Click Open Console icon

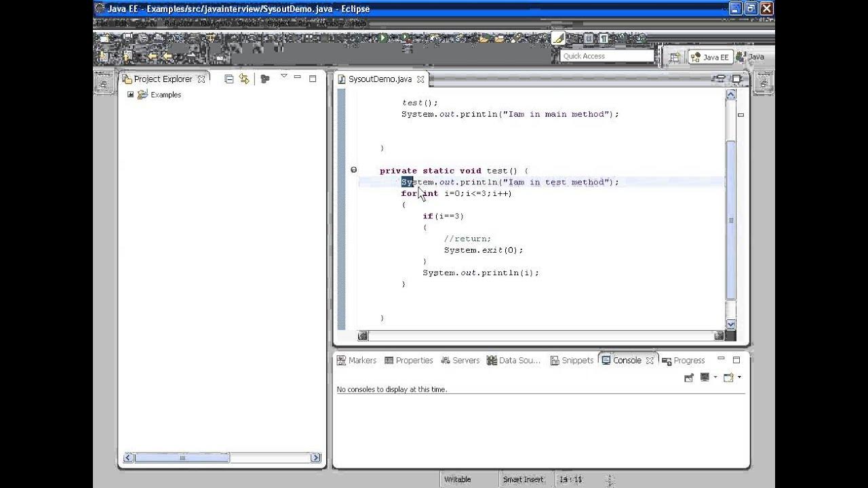[728, 378]
